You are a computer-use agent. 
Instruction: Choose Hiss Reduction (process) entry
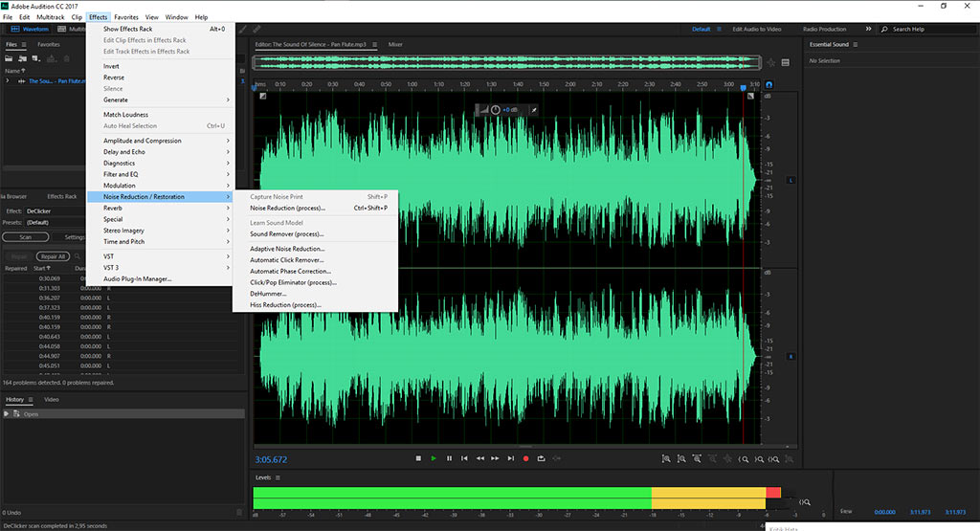(x=315, y=305)
